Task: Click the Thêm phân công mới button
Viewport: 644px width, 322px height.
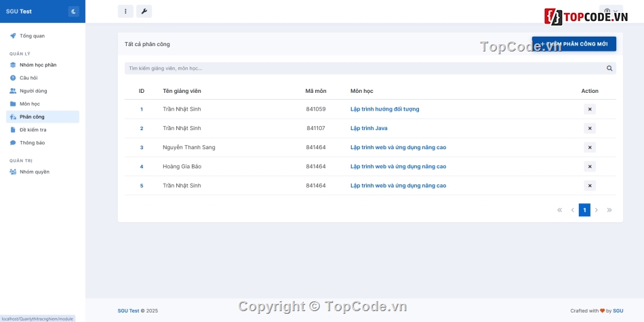Action: tap(573, 44)
